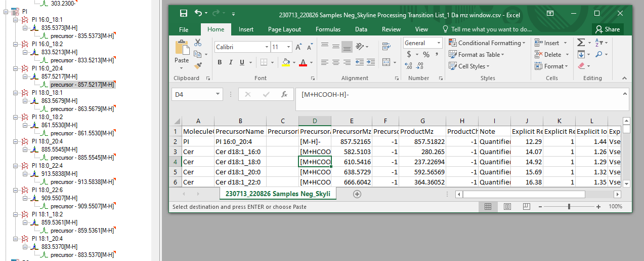Click the Percent Style button
This screenshot has height=261, width=644.
(426, 55)
